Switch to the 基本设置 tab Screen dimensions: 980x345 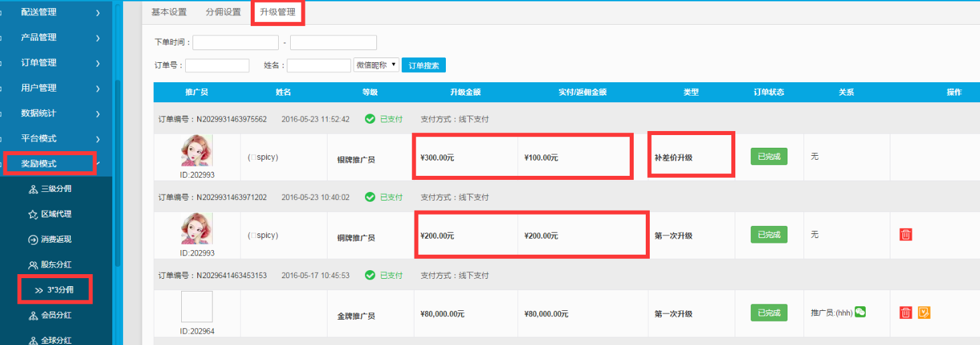click(169, 12)
